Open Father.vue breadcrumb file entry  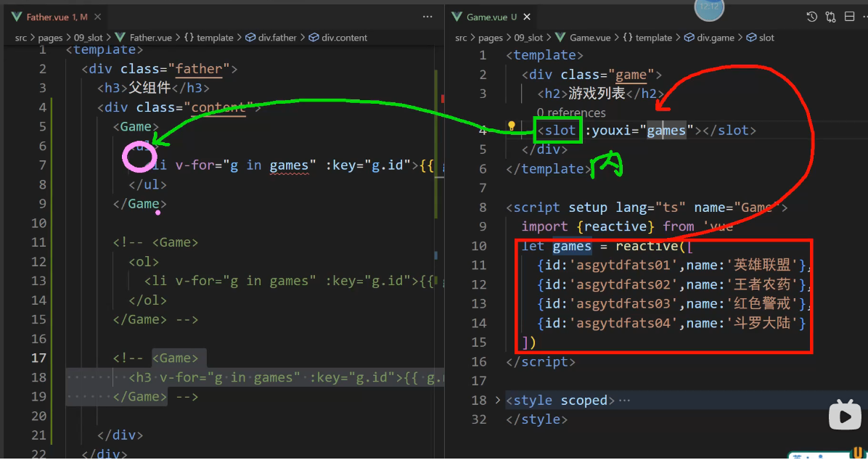[144, 38]
